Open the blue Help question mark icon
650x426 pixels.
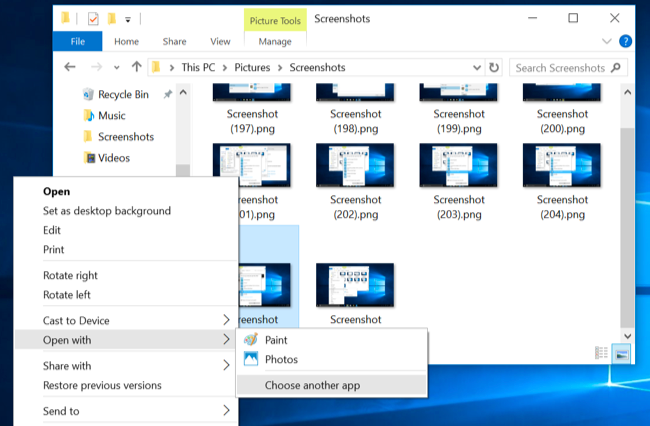tap(625, 42)
